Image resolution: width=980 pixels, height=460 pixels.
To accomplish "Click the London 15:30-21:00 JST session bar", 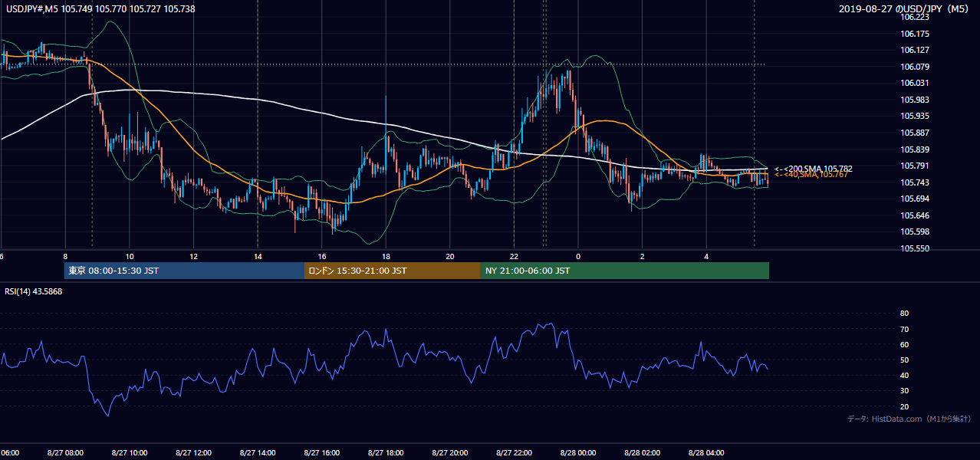I will pos(393,271).
